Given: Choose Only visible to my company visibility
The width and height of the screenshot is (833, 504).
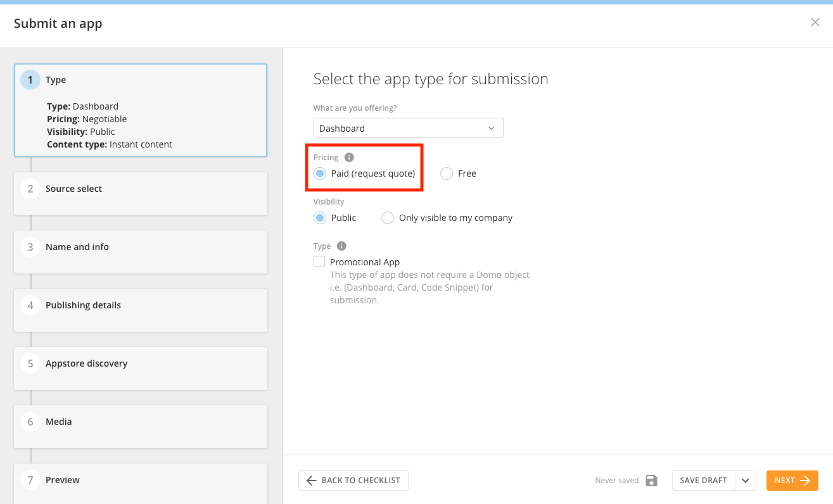Looking at the screenshot, I should 387,217.
